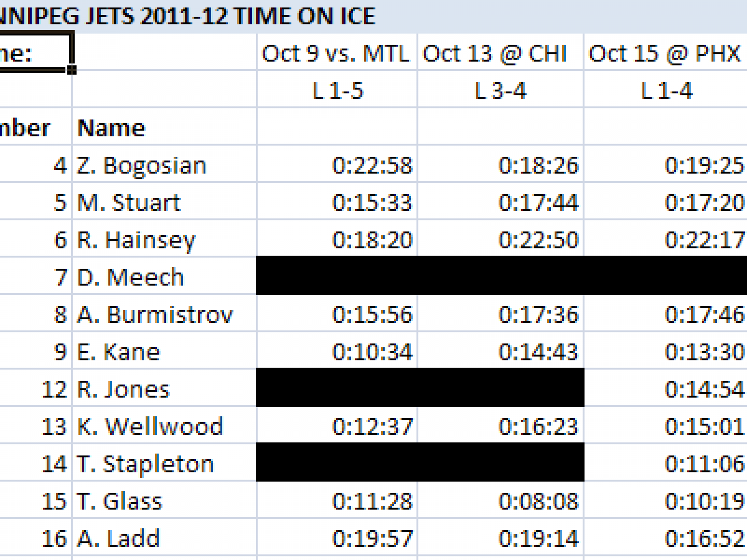This screenshot has width=747, height=560.
Task: Select the Oct 15 @ PHX header cell
Action: coord(665,54)
